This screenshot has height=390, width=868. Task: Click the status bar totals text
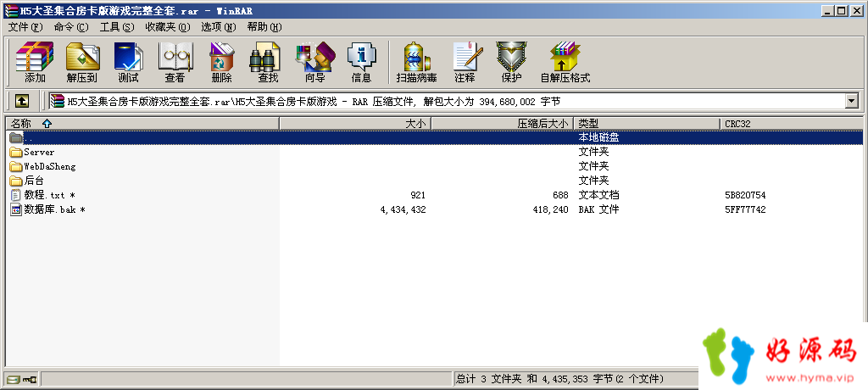(559, 379)
